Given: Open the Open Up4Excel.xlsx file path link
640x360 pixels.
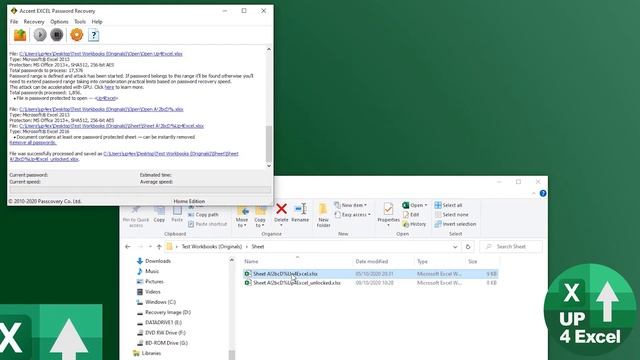Looking at the screenshot, I should click(x=101, y=54).
